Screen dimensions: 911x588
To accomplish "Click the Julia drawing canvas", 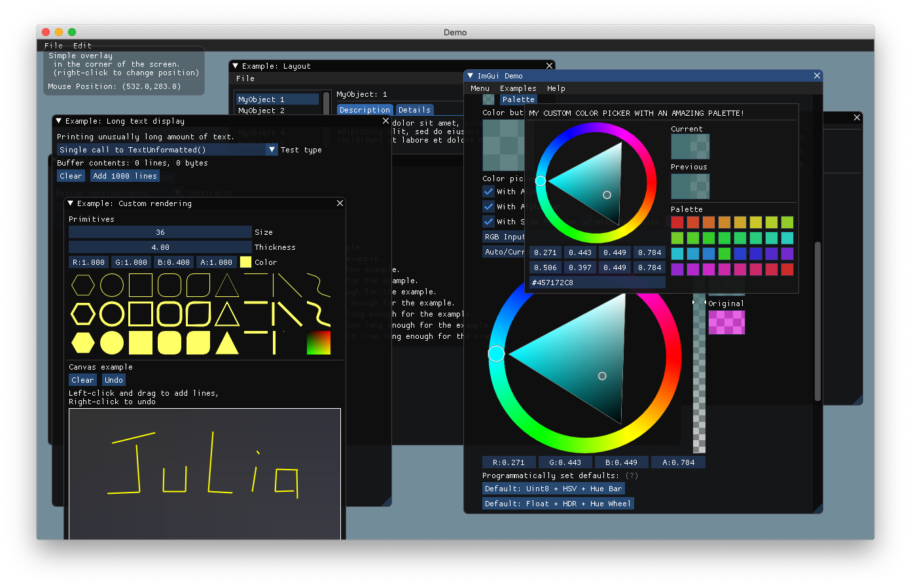I will pyautogui.click(x=205, y=474).
